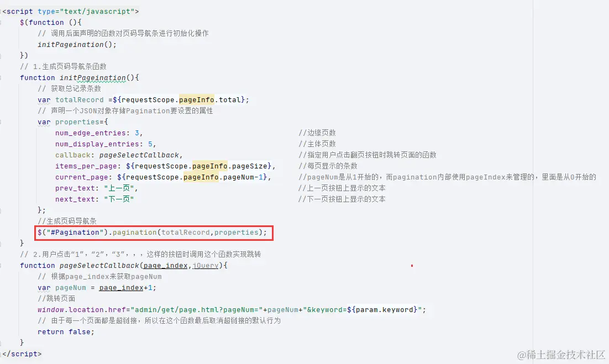609x364 pixels.
Task: Select comment "//每页显示的条数"
Action: coord(328,166)
